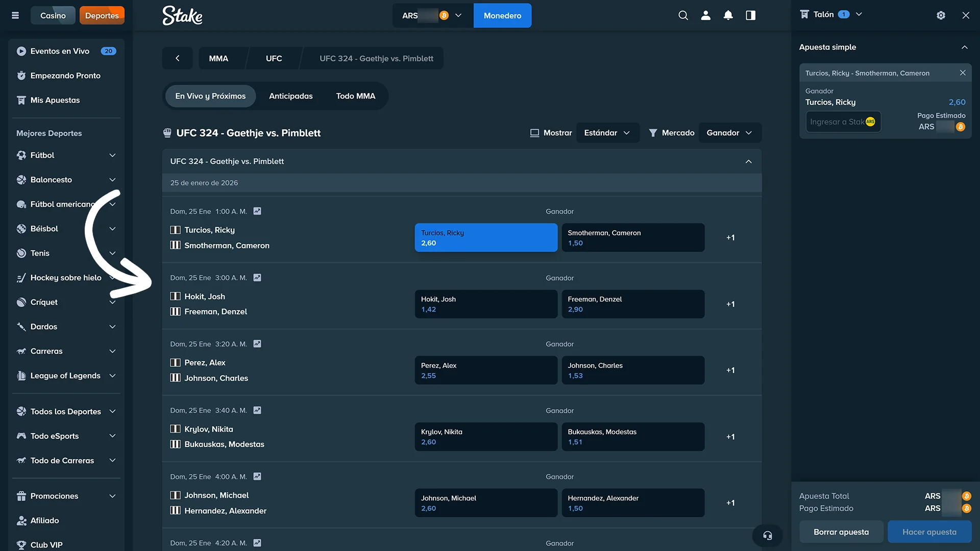Image resolution: width=980 pixels, height=551 pixels.
Task: Deselect Turcios, Ricky 2,60 odds button
Action: [x=485, y=238]
